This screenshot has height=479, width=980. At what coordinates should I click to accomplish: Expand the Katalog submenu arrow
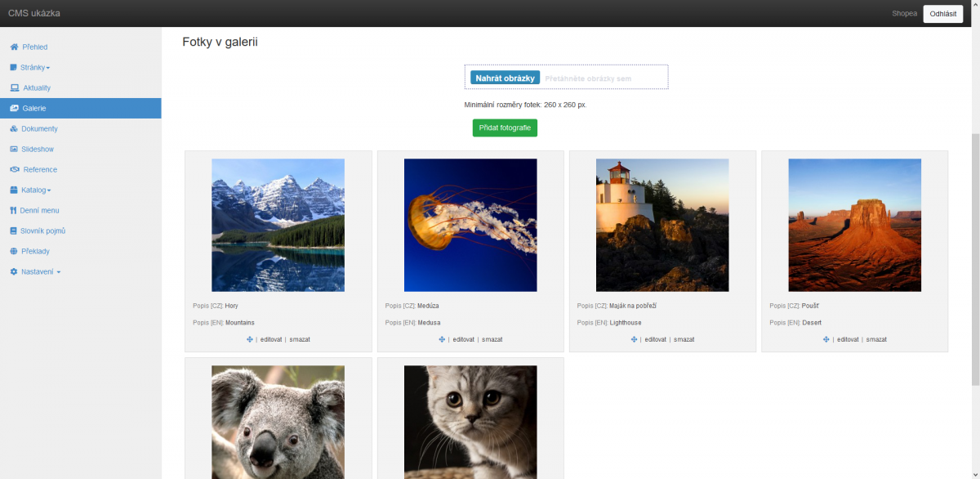click(x=49, y=190)
